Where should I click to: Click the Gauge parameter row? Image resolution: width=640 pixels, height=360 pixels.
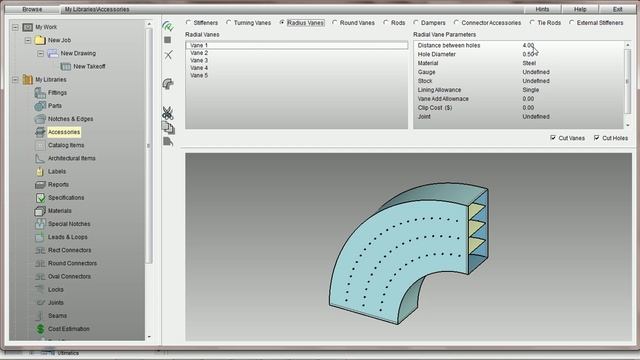(x=518, y=72)
